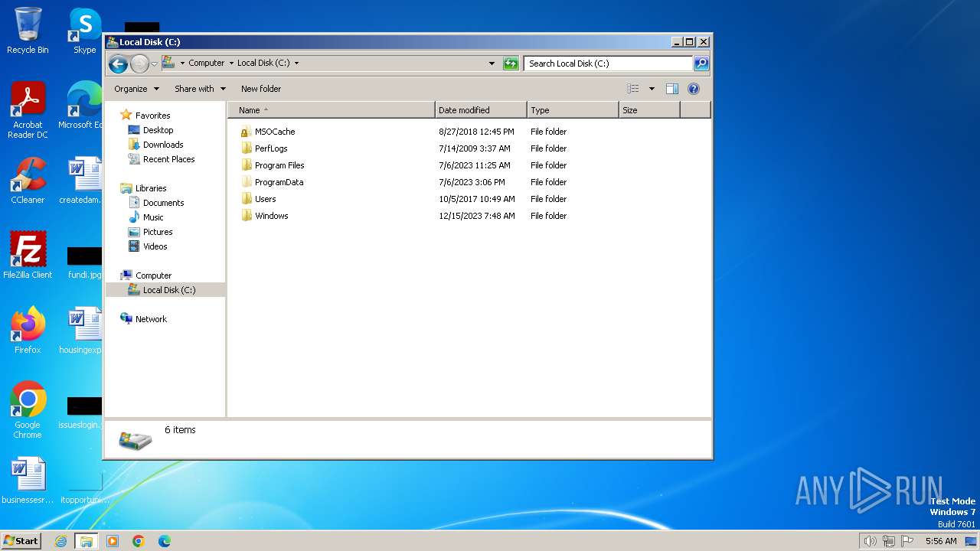980x551 pixels.
Task: Click the New folder button
Action: 261,89
